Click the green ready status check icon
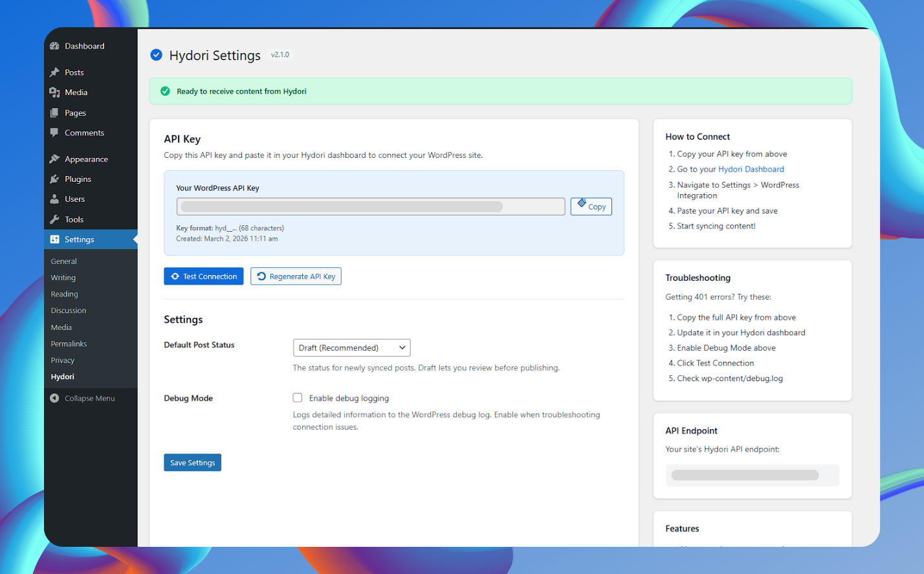This screenshot has height=574, width=924. click(x=165, y=91)
